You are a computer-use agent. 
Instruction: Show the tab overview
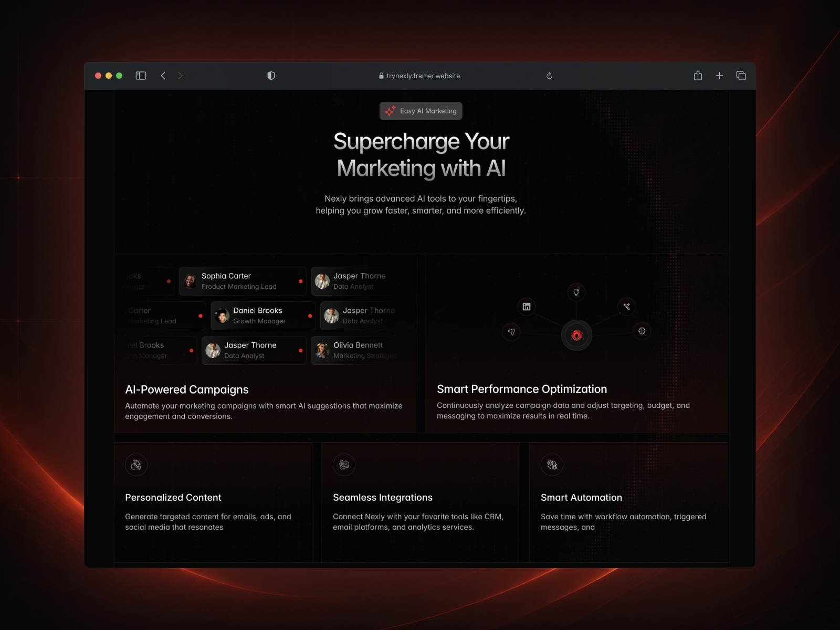741,76
